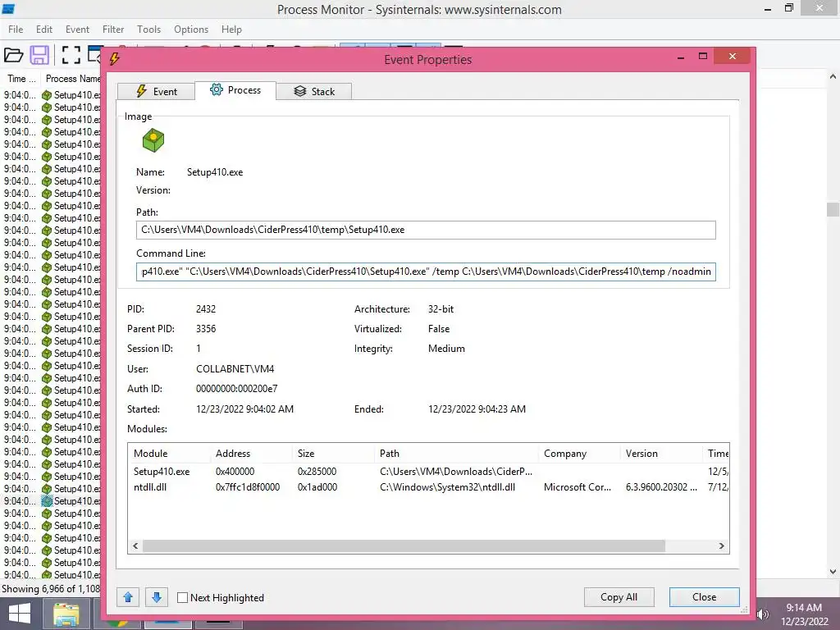The width and height of the screenshot is (840, 630).
Task: Click the Architecture value 32-bit
Action: (x=441, y=309)
